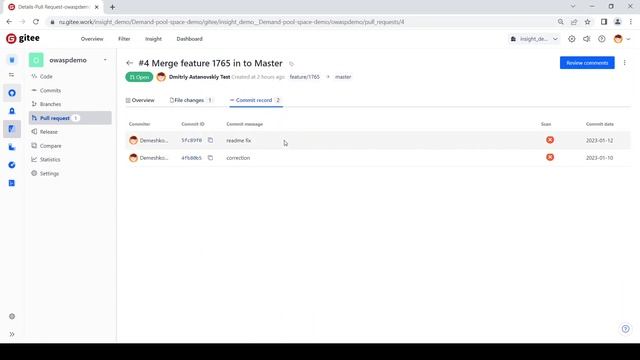Viewport: 640px width, 360px height.
Task: Close the Details Pull Request browser tab
Action: pos(96,7)
